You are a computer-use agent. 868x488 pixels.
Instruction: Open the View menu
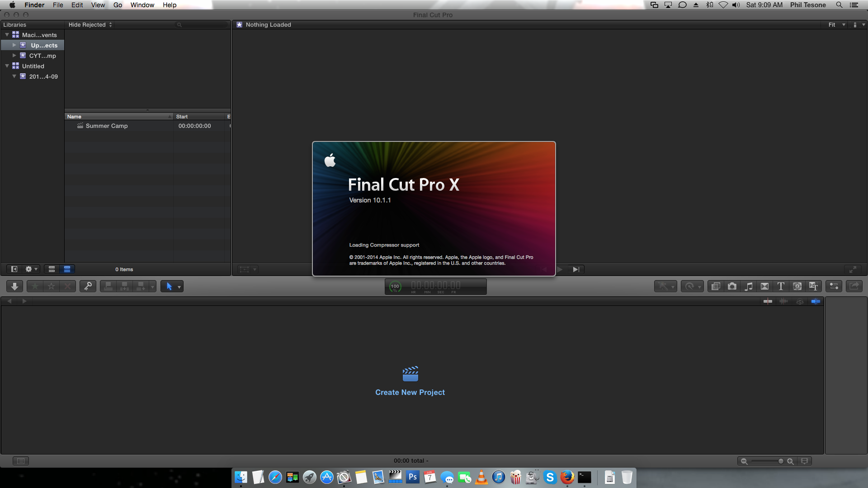pyautogui.click(x=98, y=5)
